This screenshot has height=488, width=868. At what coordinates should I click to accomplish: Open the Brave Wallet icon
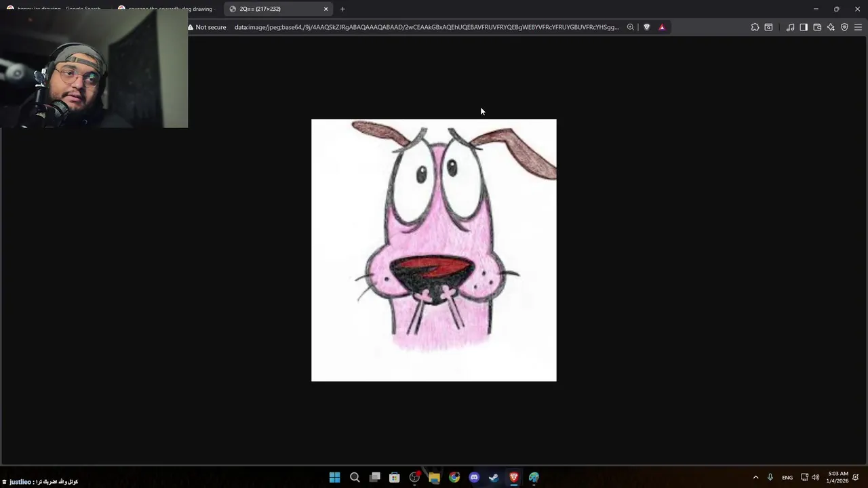click(x=817, y=27)
